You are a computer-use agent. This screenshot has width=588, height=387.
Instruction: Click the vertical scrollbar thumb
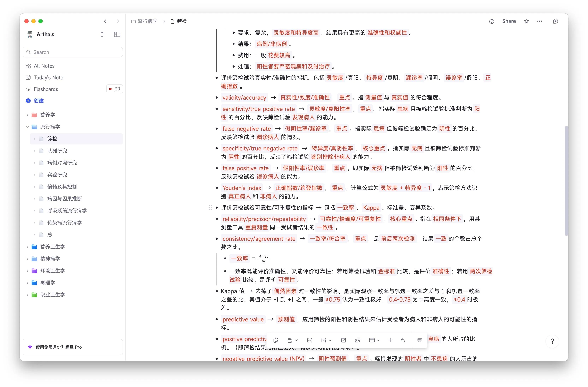click(x=566, y=181)
